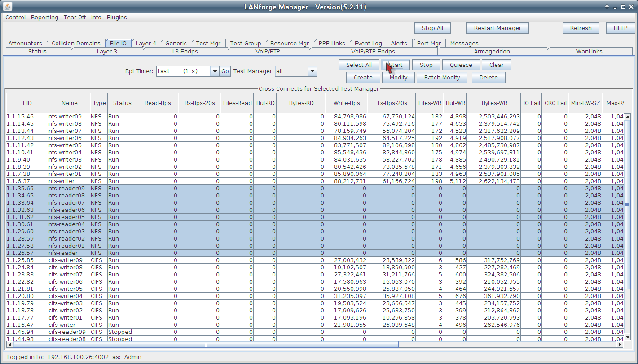
Task: Switch to the Messages tab
Action: click(x=464, y=44)
